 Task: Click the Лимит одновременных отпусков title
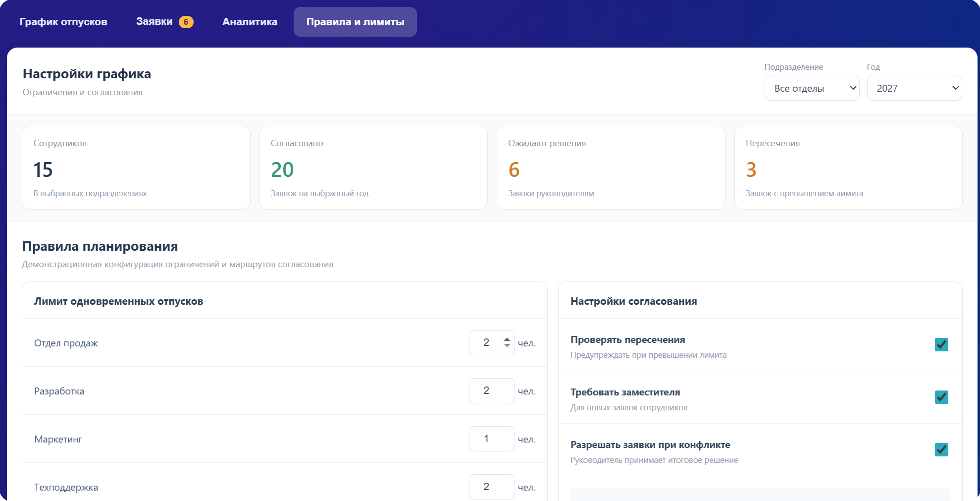119,301
